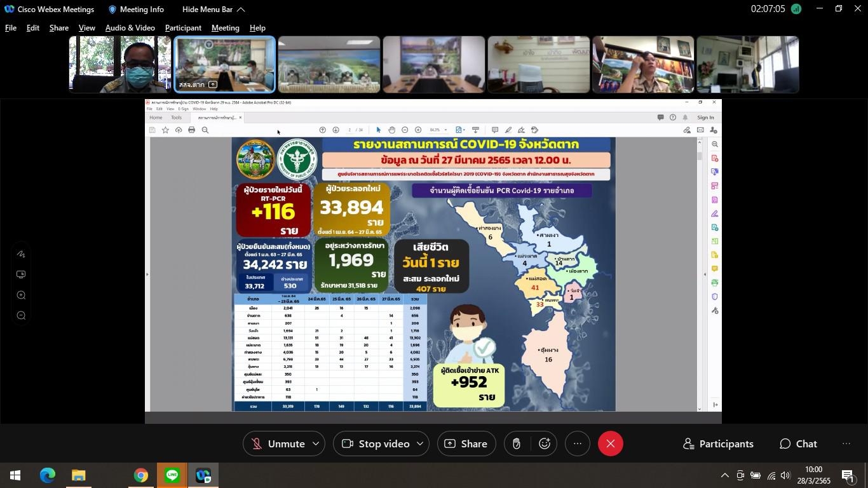Expand Acrobat left navigation pane arrow
Image resolution: width=868 pixels, height=488 pixels.
[x=147, y=274]
